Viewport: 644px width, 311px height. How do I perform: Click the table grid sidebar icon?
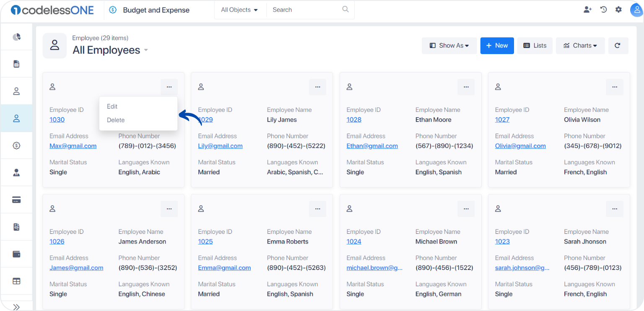point(16,281)
